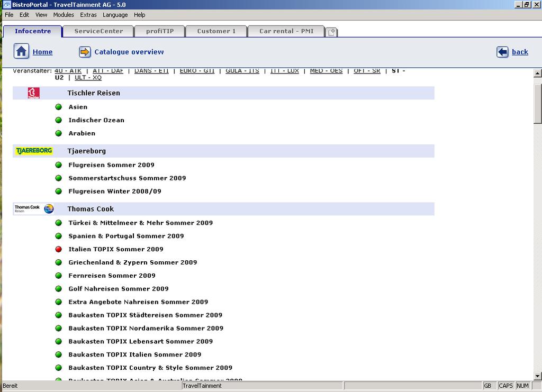Click green dot next to Flugreisen Sommer 2009
542x392 pixels.
tap(59, 165)
